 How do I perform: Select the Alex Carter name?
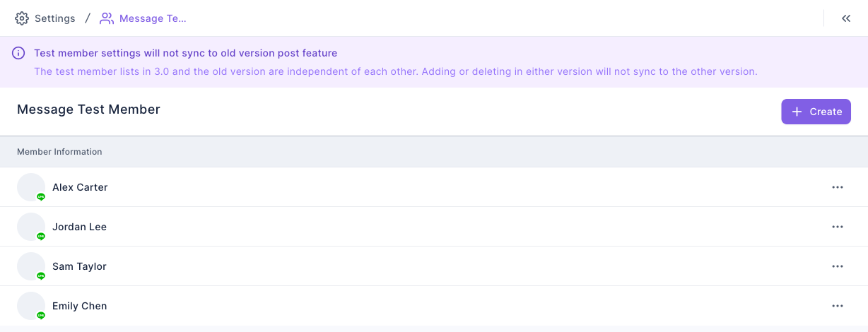pos(80,187)
